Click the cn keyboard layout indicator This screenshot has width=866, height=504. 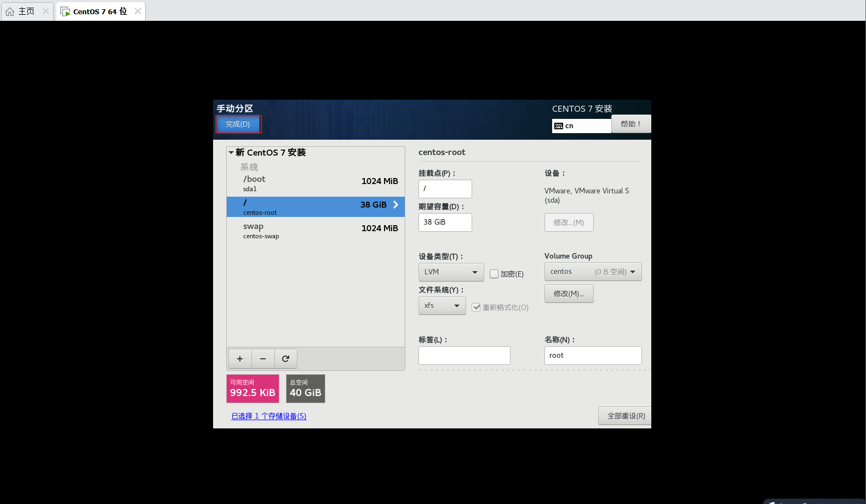point(582,126)
